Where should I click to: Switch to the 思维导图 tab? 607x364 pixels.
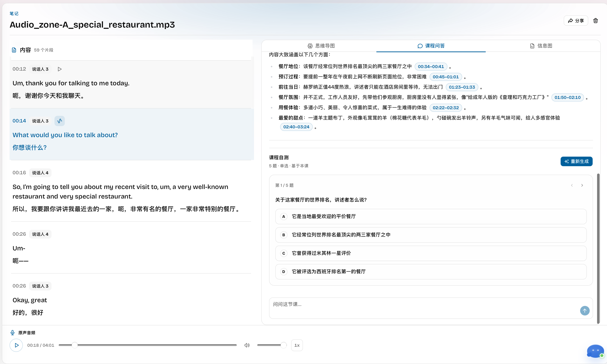321,46
